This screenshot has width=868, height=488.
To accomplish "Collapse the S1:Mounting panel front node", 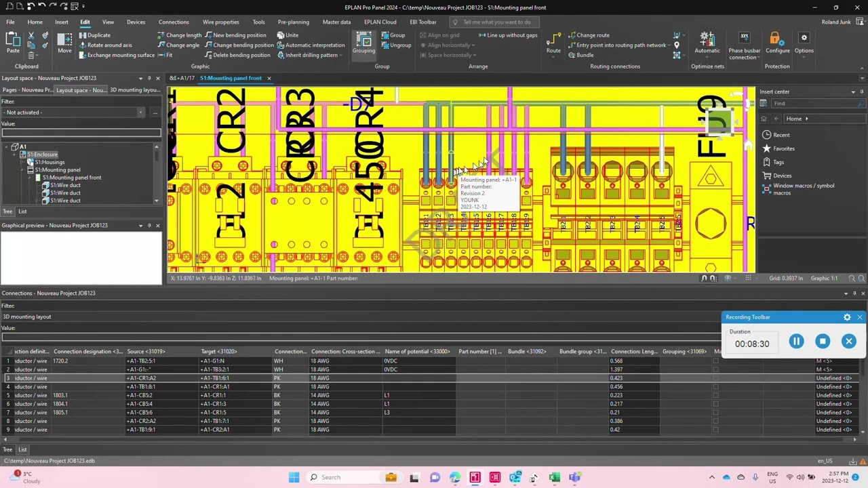I will (30, 178).
